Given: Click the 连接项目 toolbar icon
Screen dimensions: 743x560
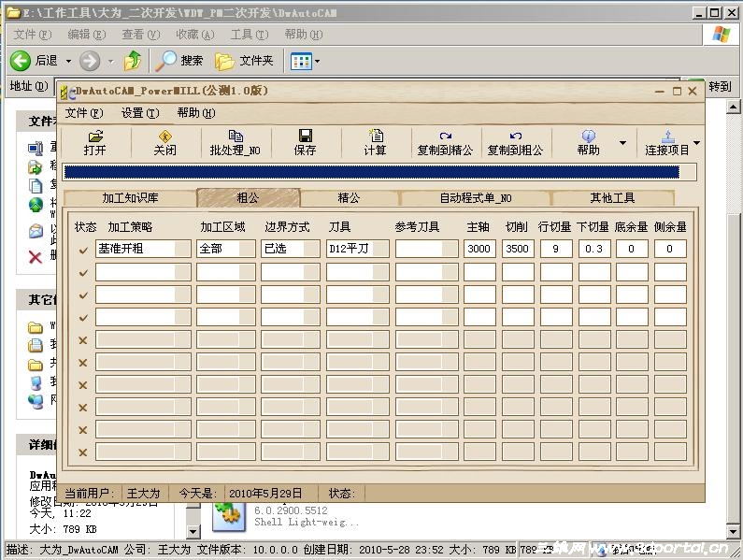Looking at the screenshot, I should point(667,136).
